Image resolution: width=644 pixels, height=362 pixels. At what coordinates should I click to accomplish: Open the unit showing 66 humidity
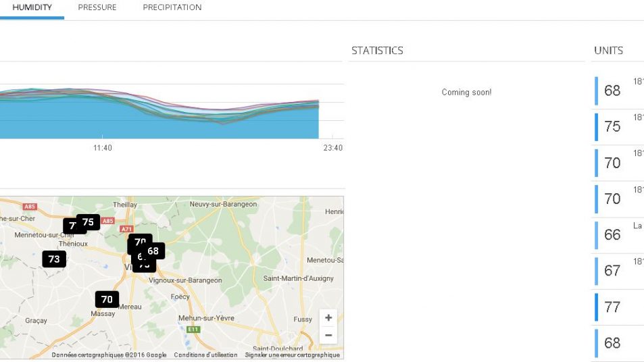(612, 235)
